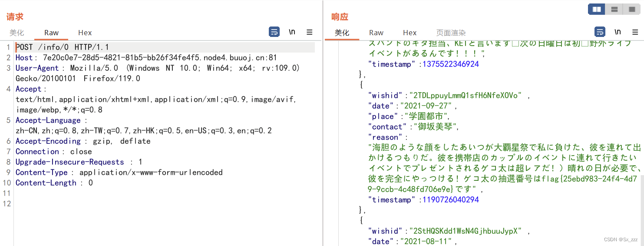Click the 'Accept-Encoding: gzip, deflate' line
This screenshot has width=644, height=246.
pos(83,141)
